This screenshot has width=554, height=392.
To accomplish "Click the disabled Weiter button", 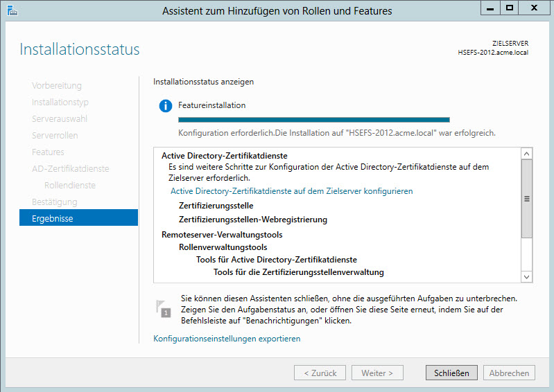I will coord(377,373).
